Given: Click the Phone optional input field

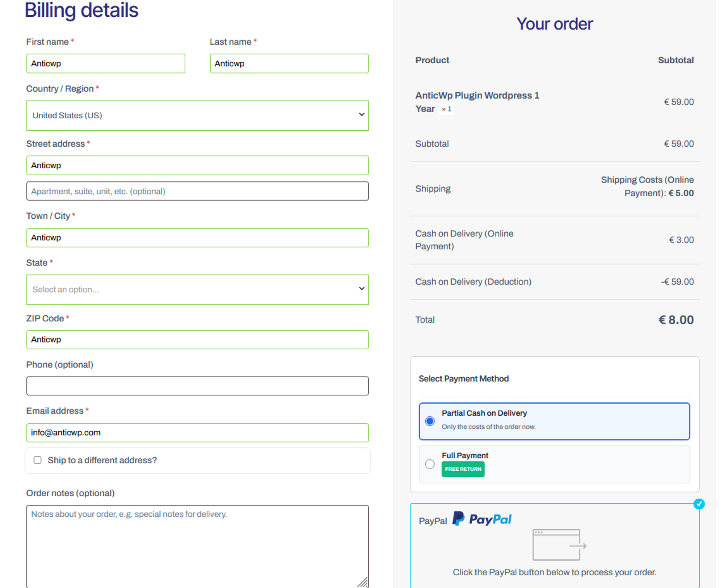Looking at the screenshot, I should [197, 386].
